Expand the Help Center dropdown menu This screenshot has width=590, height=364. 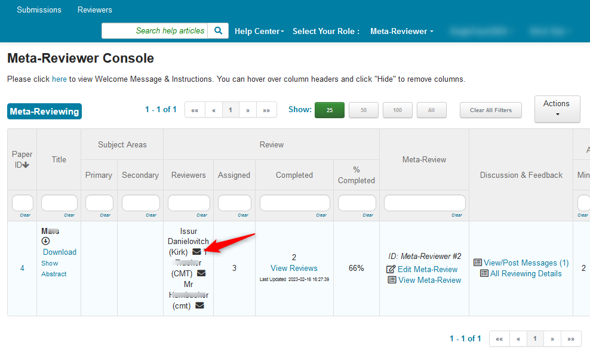(x=259, y=31)
